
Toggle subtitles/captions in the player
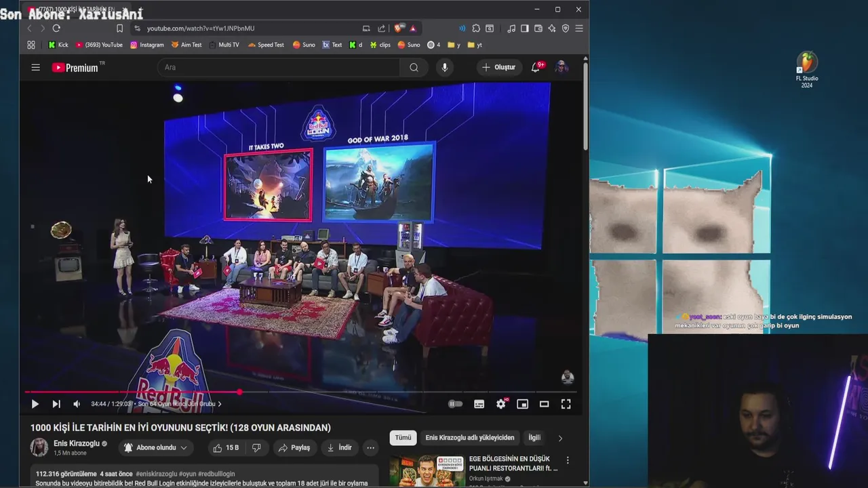pos(479,404)
